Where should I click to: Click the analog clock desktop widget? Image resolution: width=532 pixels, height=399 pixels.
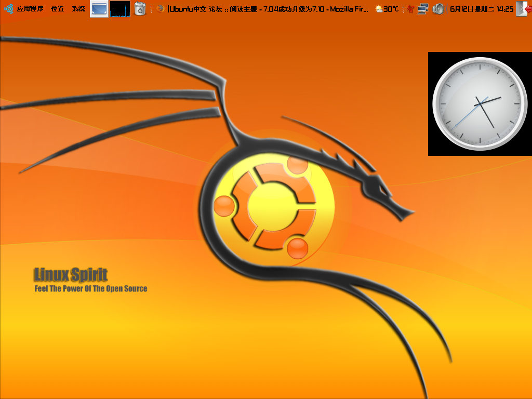(x=480, y=104)
